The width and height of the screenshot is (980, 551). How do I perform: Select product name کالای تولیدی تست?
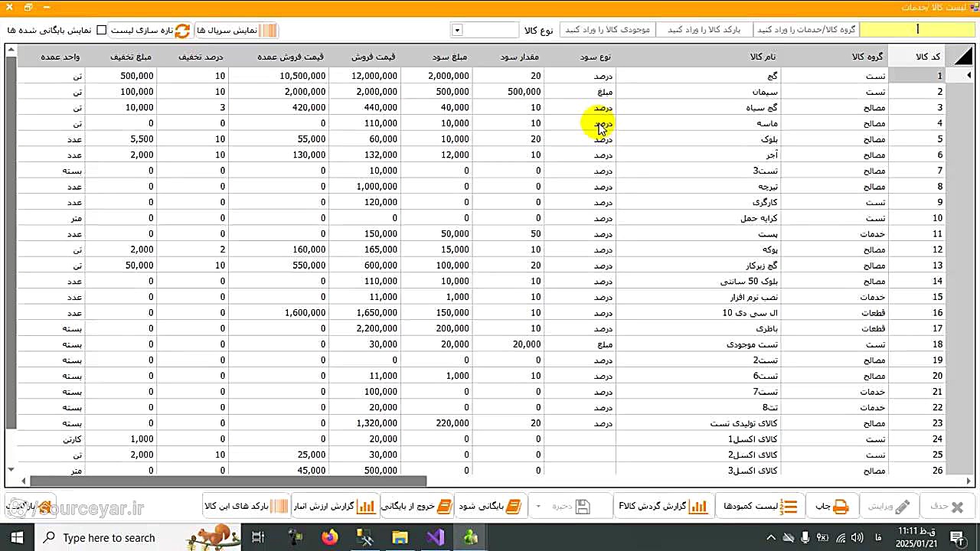click(x=697, y=423)
